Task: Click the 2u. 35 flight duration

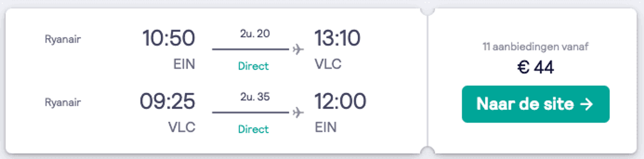Action: (255, 97)
